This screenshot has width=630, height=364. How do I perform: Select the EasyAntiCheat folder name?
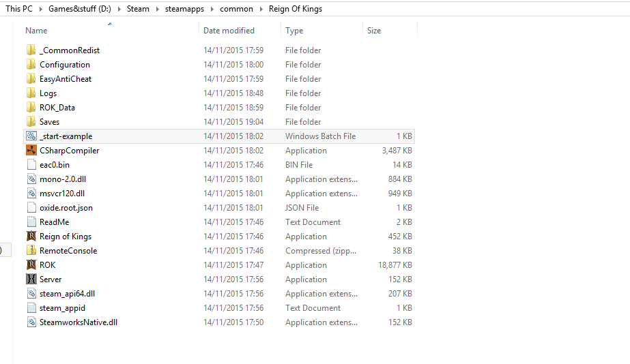coord(66,79)
